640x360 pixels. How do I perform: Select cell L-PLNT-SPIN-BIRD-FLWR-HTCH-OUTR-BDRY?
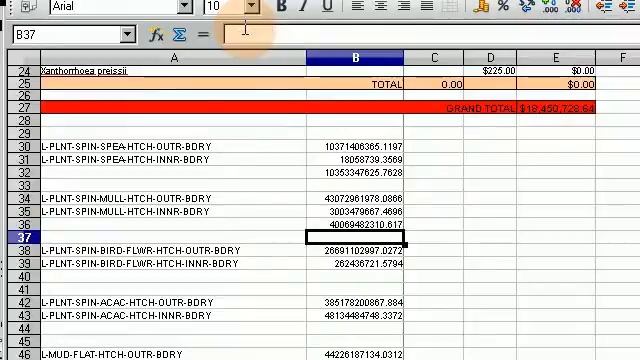pos(173,251)
